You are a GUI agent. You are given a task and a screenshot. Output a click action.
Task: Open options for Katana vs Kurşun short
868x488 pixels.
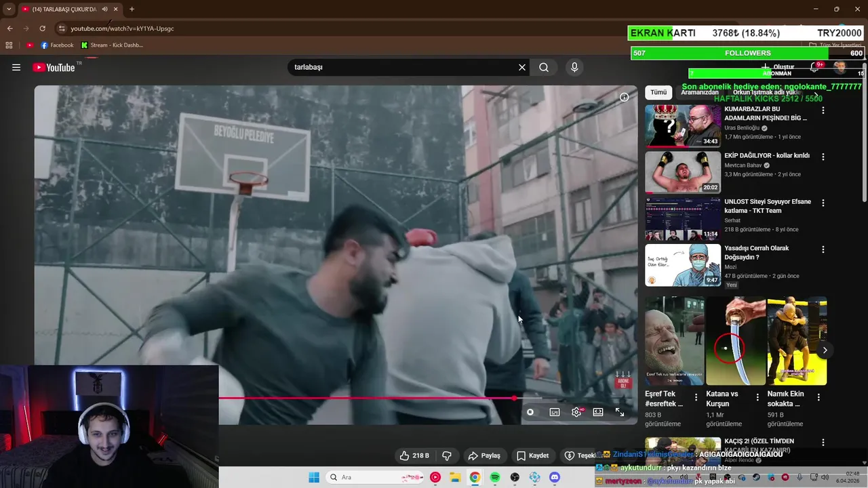(757, 398)
